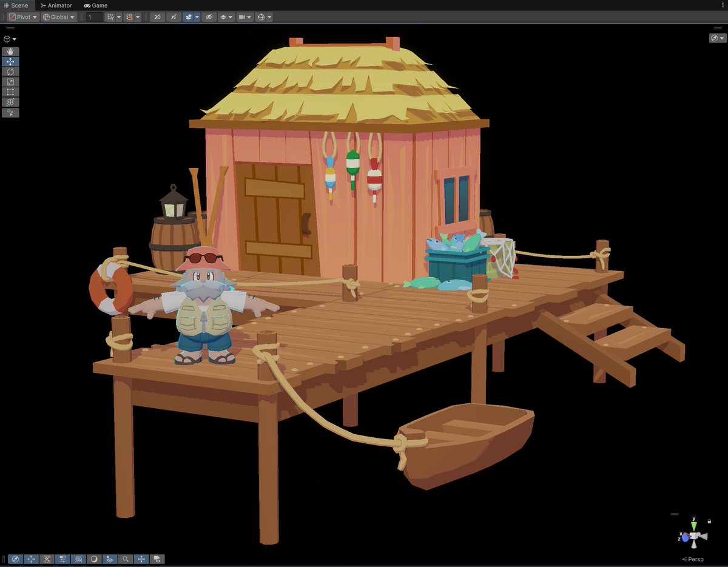
Task: Open the Pivot handle position dropdown
Action: coord(23,17)
